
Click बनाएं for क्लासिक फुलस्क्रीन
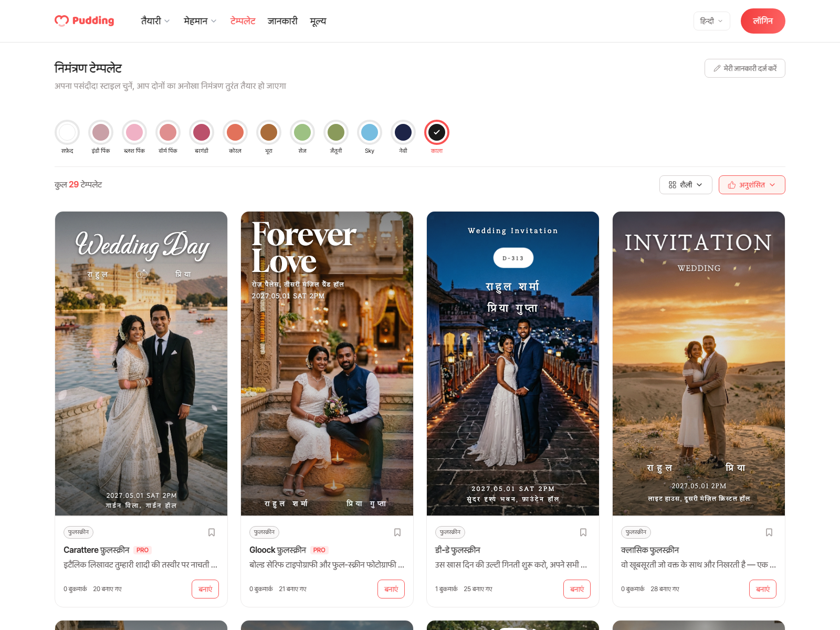point(763,589)
